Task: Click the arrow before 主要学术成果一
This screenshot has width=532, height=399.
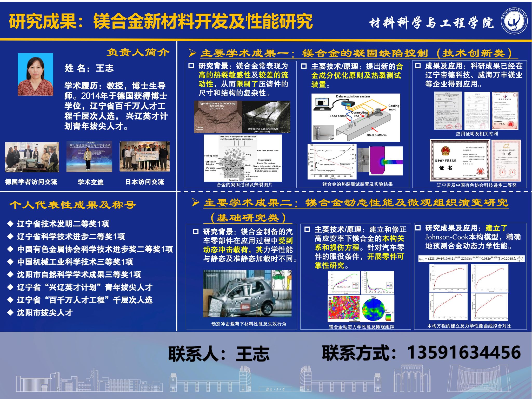Action: (x=192, y=53)
